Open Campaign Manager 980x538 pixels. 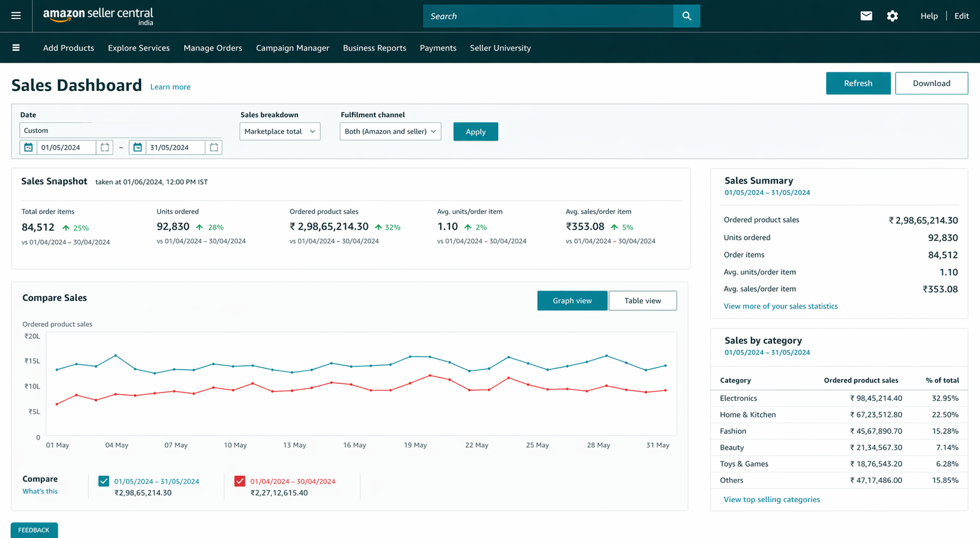click(292, 48)
